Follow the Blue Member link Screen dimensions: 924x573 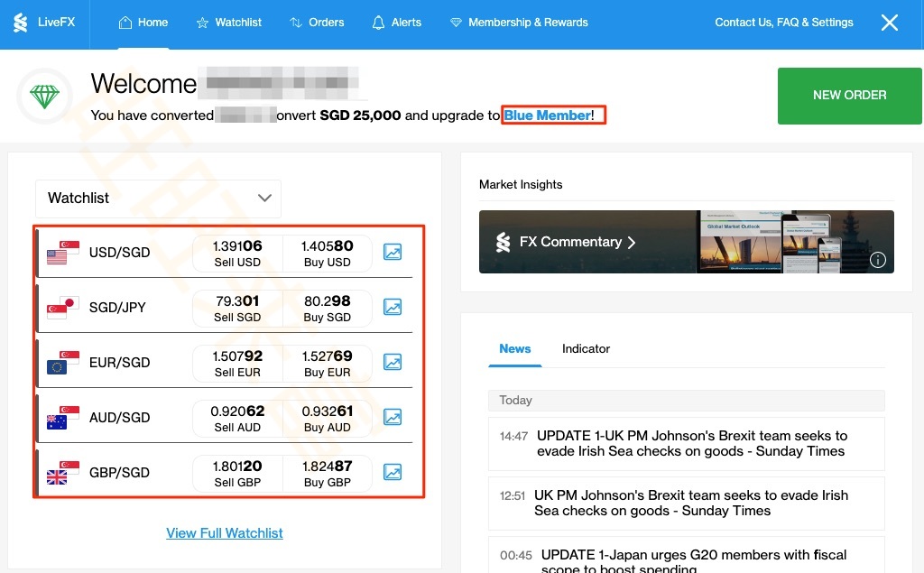548,115
